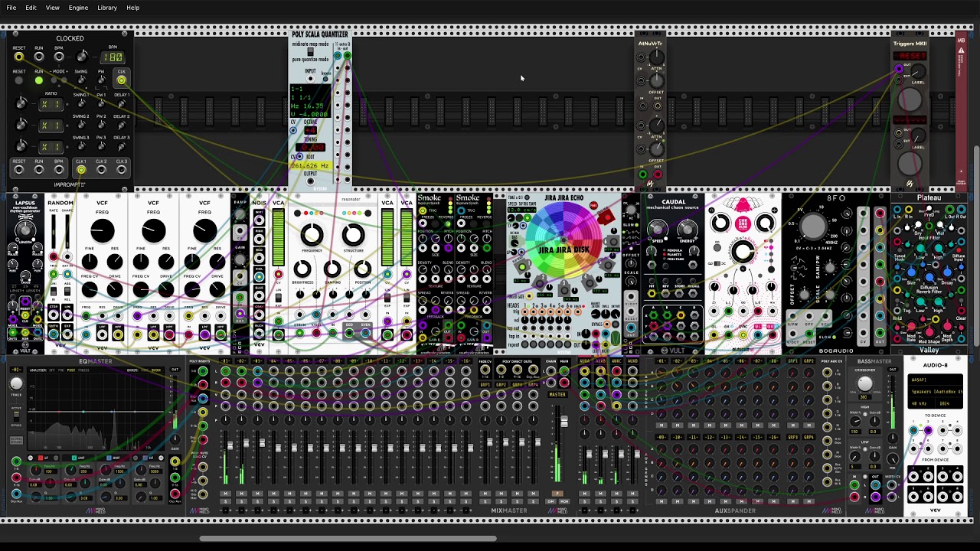Toggle the Plateau Hold button
This screenshot has height=551, width=980.
click(897, 300)
